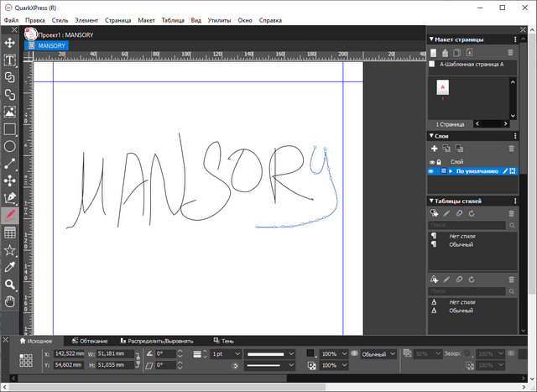Choose the Oval Box tool

click(x=10, y=147)
